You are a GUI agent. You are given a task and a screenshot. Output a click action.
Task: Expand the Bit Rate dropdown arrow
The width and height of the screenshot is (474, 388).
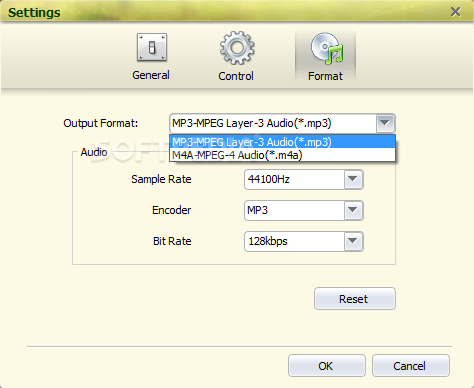(x=353, y=241)
